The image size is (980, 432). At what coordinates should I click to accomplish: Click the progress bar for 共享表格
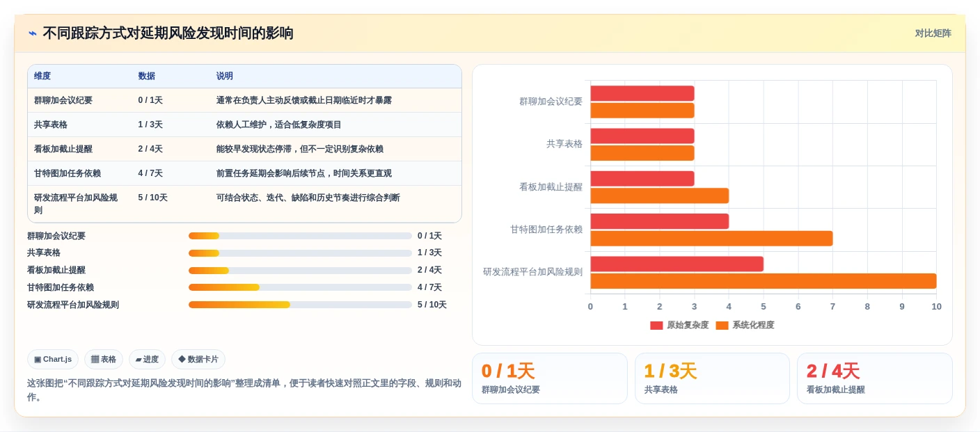click(x=300, y=253)
